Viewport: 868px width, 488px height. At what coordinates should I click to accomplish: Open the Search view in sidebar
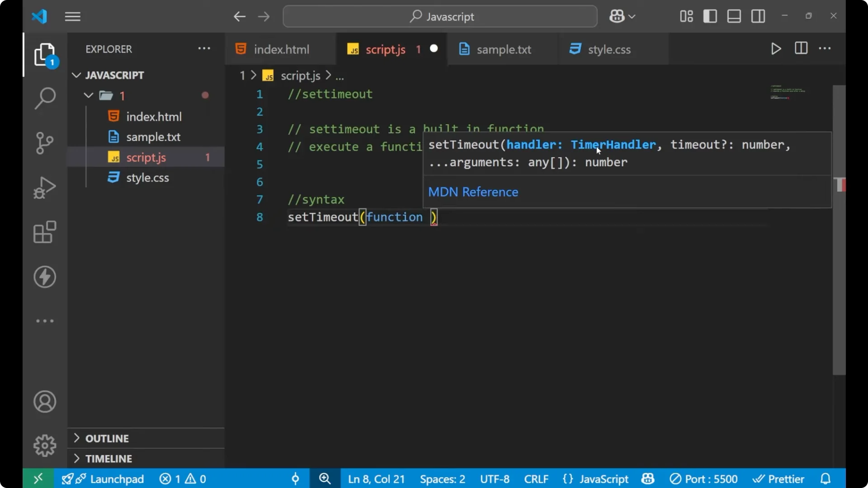tap(44, 98)
